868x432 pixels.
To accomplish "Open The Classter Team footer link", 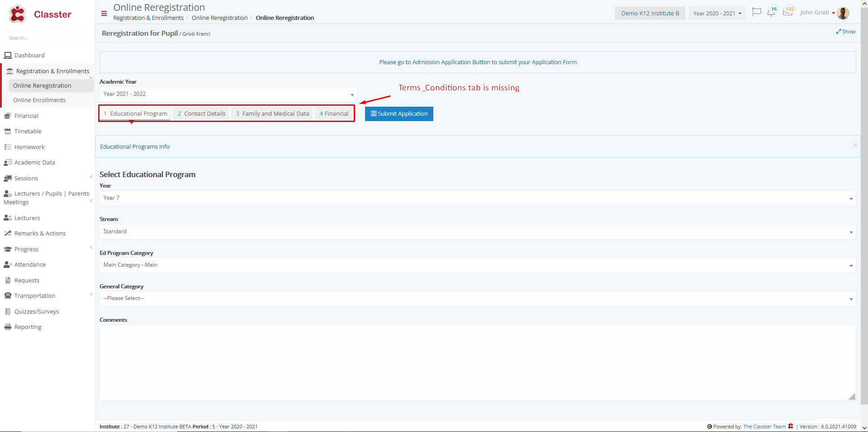I will (x=764, y=427).
